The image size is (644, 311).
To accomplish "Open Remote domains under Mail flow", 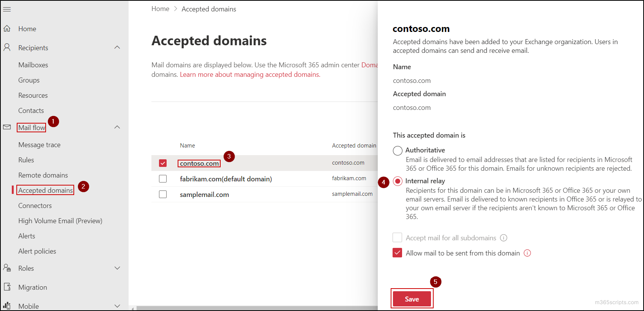I will coord(43,175).
